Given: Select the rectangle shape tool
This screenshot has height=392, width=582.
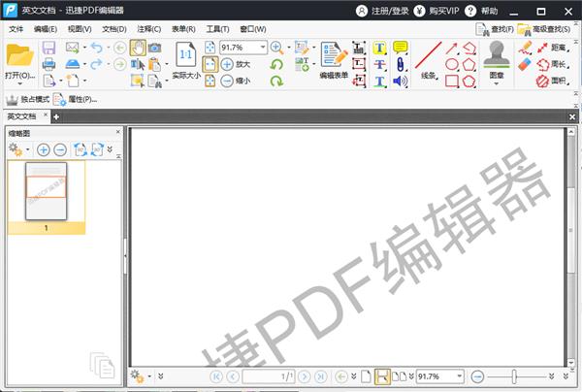Looking at the screenshot, I should [451, 81].
